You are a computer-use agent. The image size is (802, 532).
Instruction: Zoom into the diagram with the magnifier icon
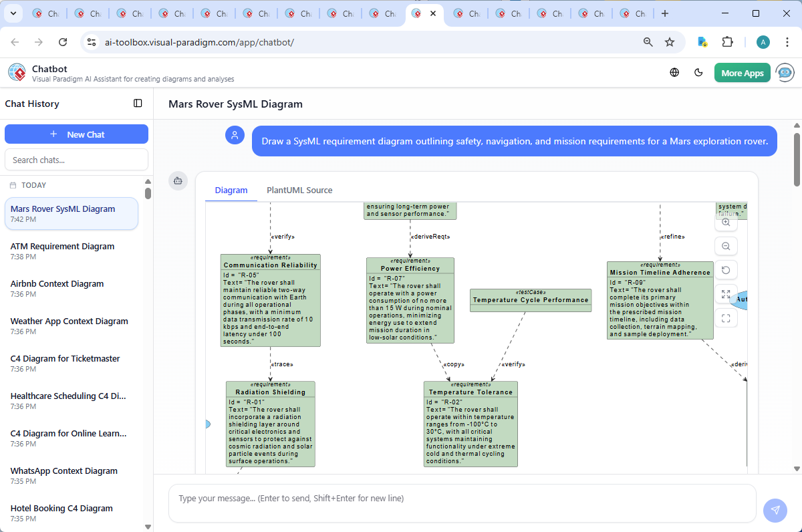coord(726,222)
